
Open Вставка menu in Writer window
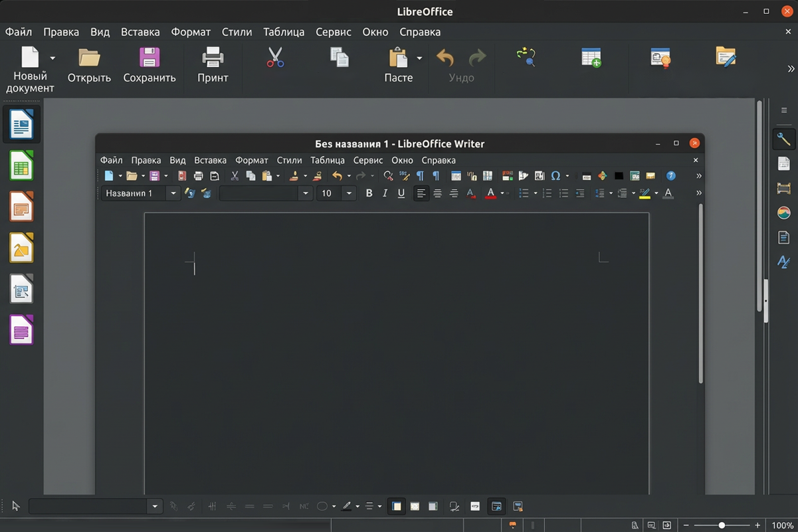click(x=210, y=160)
